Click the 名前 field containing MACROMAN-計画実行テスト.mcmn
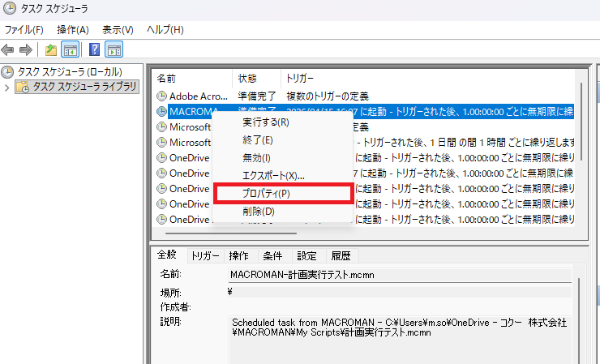The image size is (600, 364). [x=400, y=275]
